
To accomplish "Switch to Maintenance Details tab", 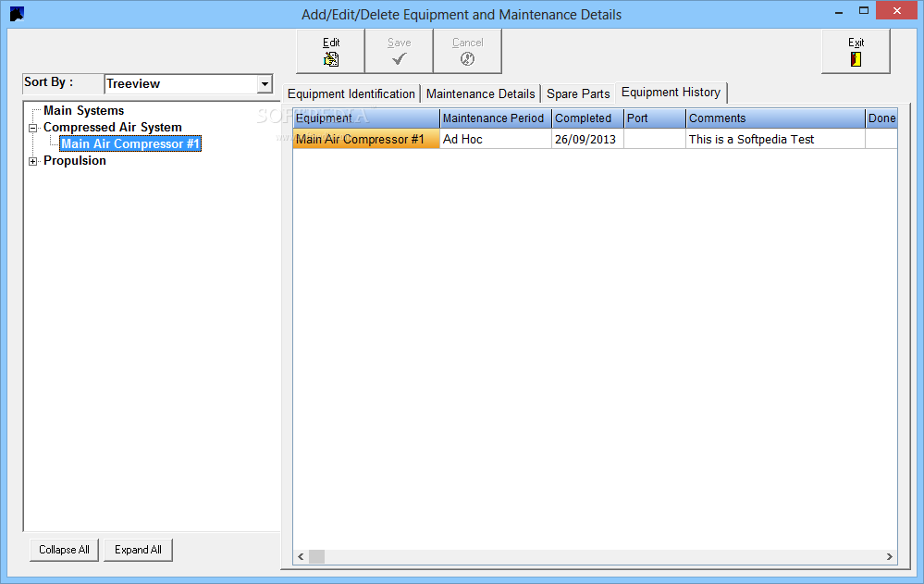I will click(480, 93).
